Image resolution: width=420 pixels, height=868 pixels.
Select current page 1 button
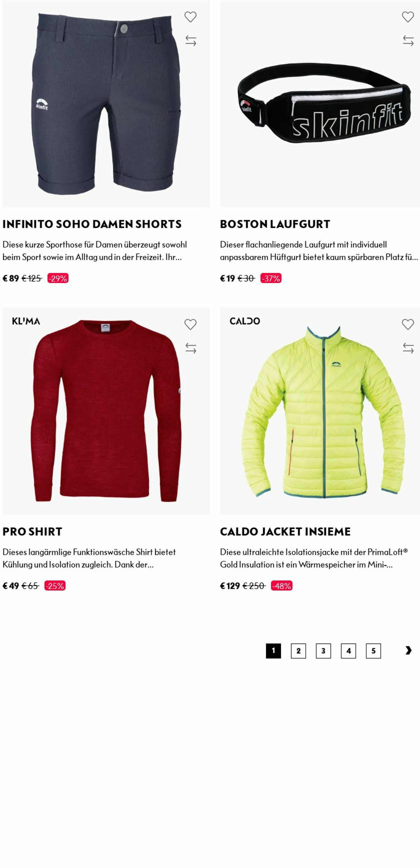[x=274, y=651]
